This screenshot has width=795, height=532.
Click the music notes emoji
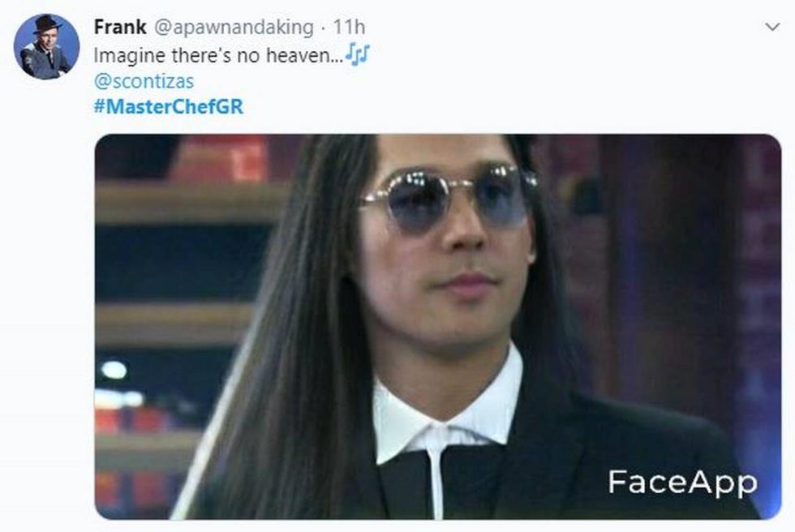point(358,54)
